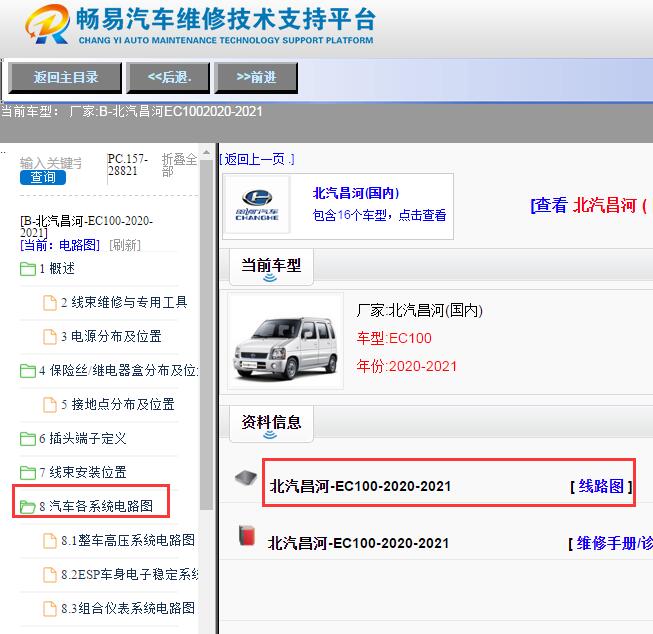Click 车型:EC100 text
Viewport: 653px width, 634px height.
coord(394,338)
